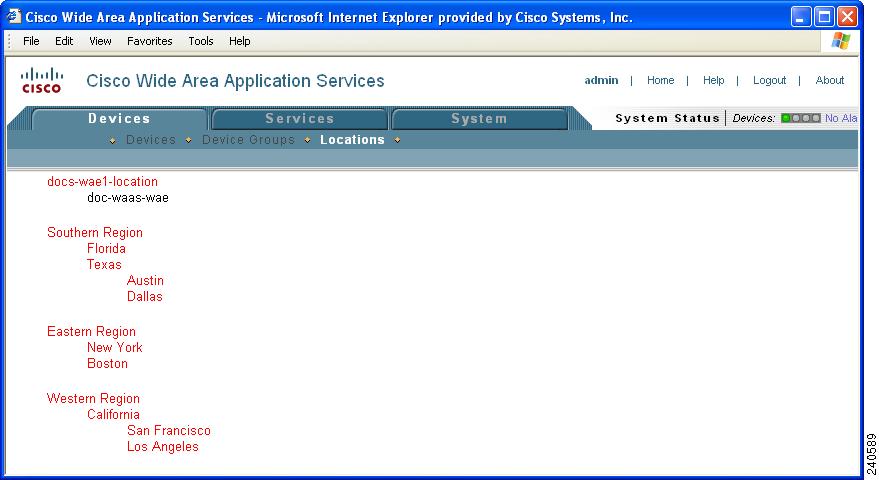The width and height of the screenshot is (879, 480).
Task: Open the Favorites menu
Action: (x=150, y=41)
